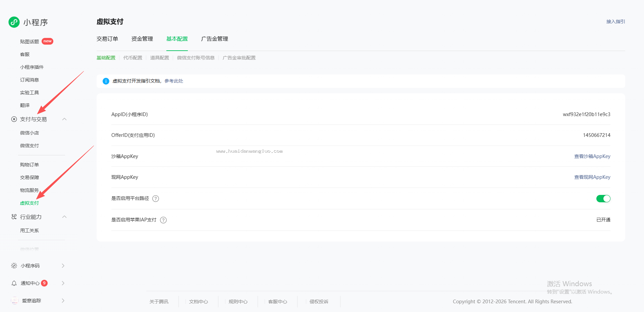The width and height of the screenshot is (644, 312).
Task: Click the 爱意追踪 avatar icon
Action: pos(15,301)
